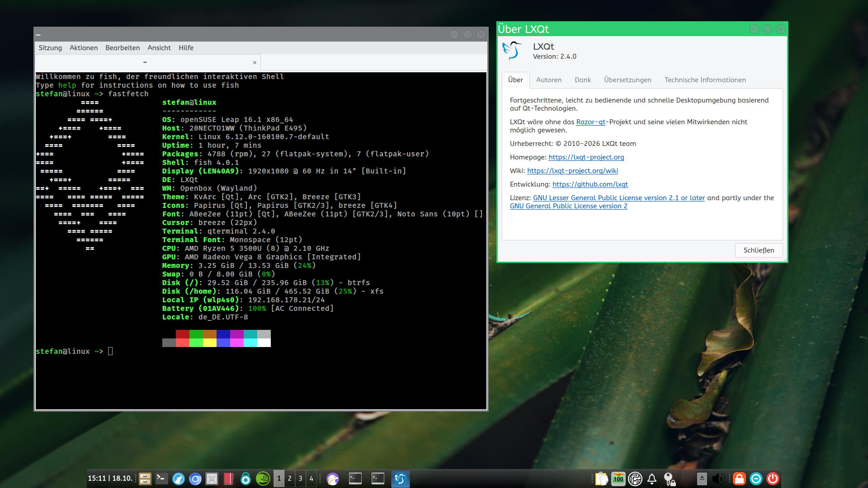Click the red power shutdown icon
Viewport: 868px width, 488px height.
[773, 479]
